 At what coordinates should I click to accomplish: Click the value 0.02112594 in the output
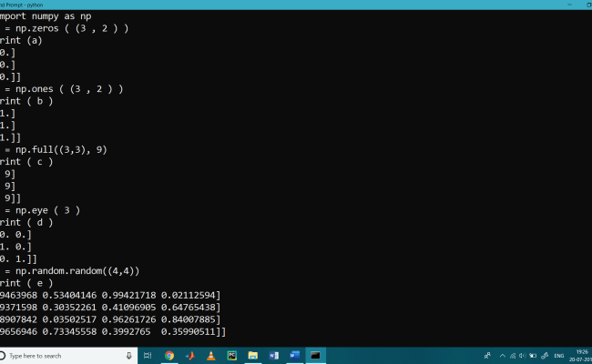click(x=188, y=296)
